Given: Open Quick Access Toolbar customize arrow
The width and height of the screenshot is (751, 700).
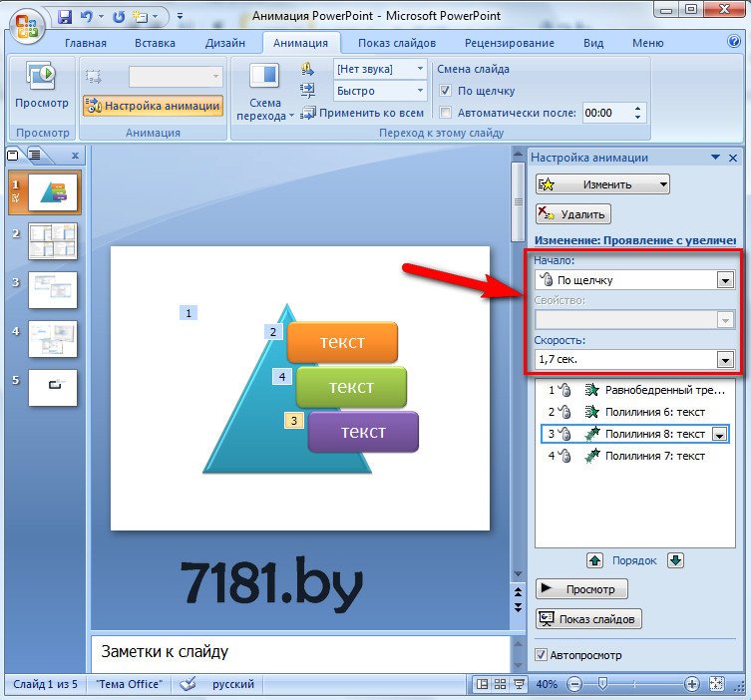Looking at the screenshot, I should click(180, 16).
